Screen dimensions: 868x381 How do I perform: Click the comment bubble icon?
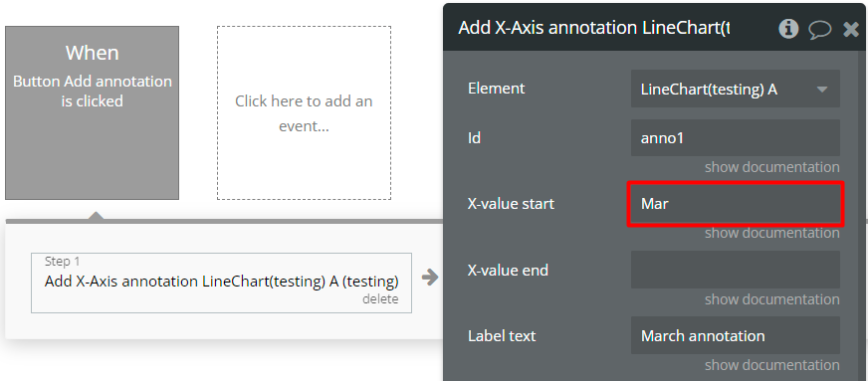pyautogui.click(x=819, y=29)
